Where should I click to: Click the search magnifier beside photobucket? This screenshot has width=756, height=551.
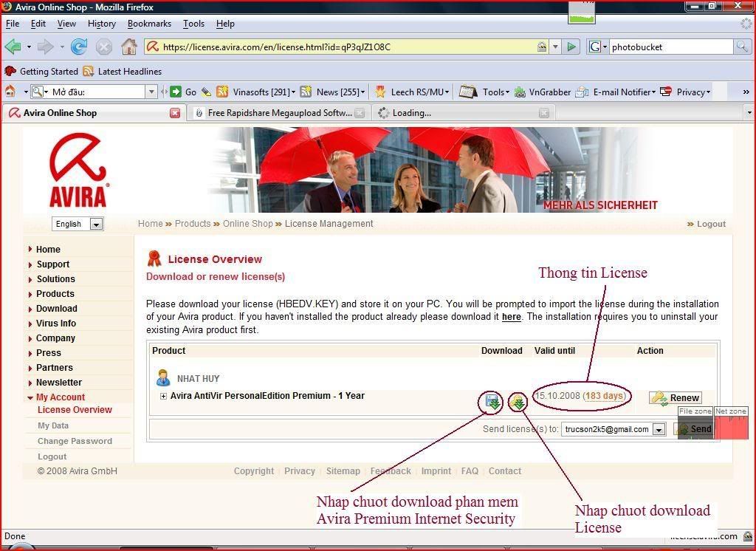[742, 47]
